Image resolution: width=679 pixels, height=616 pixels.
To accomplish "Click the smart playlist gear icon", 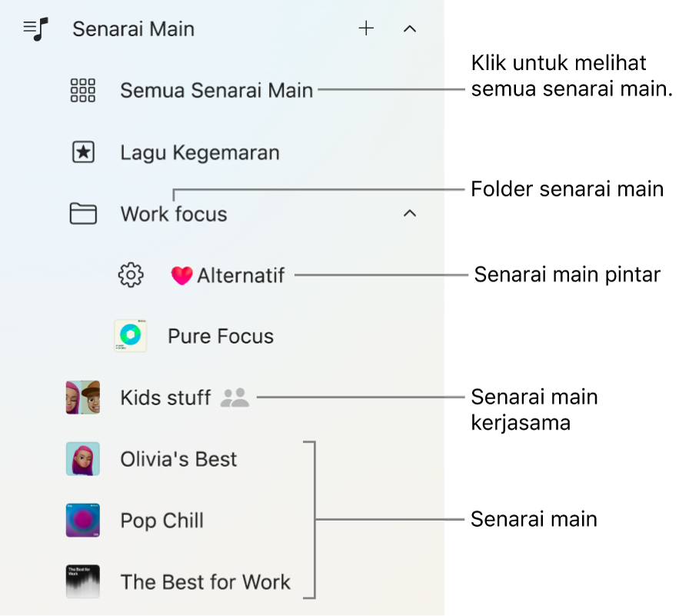I will click(131, 275).
